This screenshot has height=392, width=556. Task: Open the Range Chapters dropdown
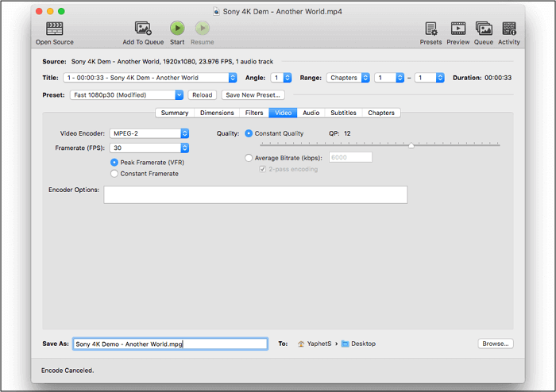pyautogui.click(x=348, y=78)
